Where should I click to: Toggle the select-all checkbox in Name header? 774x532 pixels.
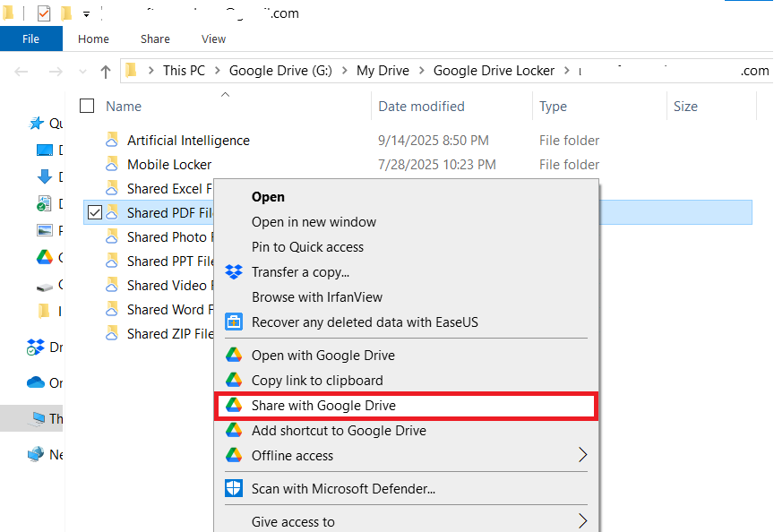pos(87,107)
